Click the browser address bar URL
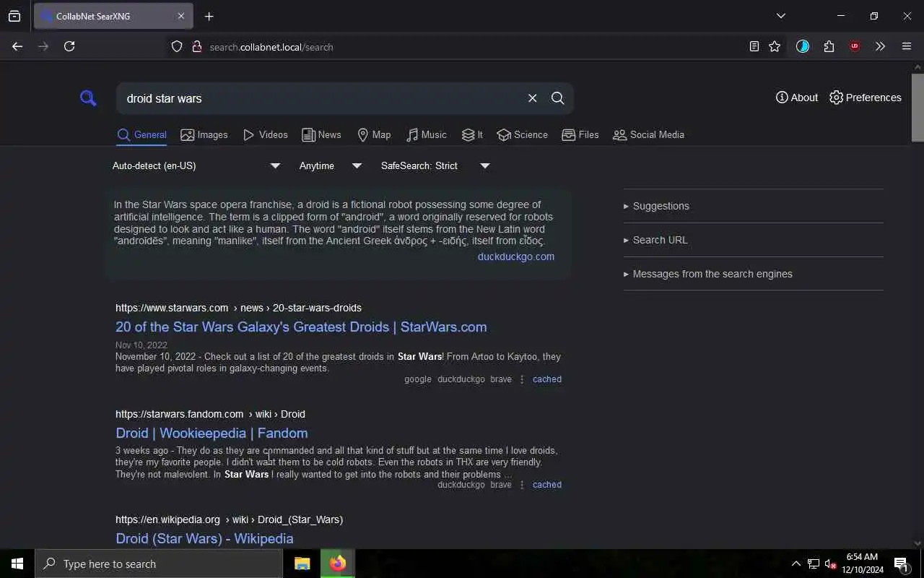 coord(271,47)
